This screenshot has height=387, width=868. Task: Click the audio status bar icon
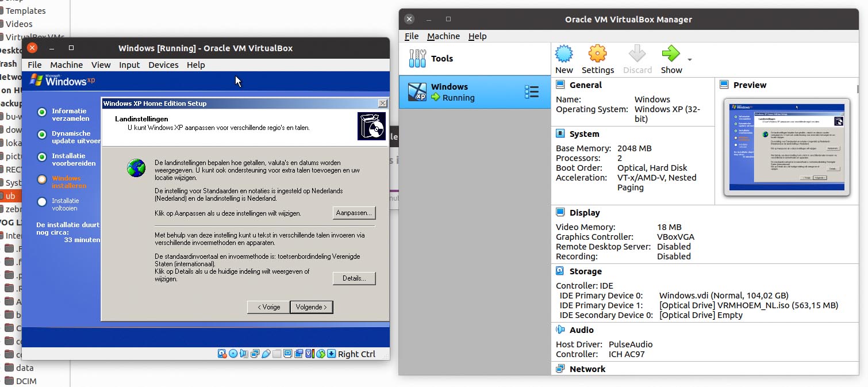(244, 354)
